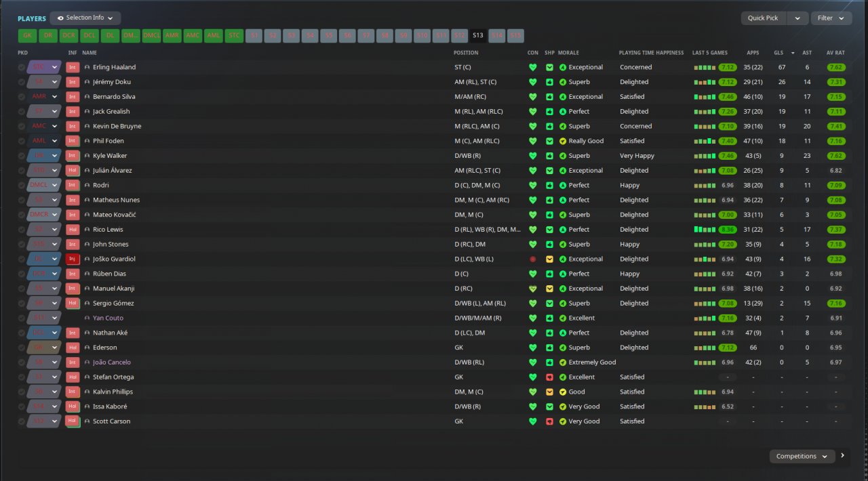The width and height of the screenshot is (868, 481).
Task: Expand the Quick Pick arrow menu
Action: point(797,18)
